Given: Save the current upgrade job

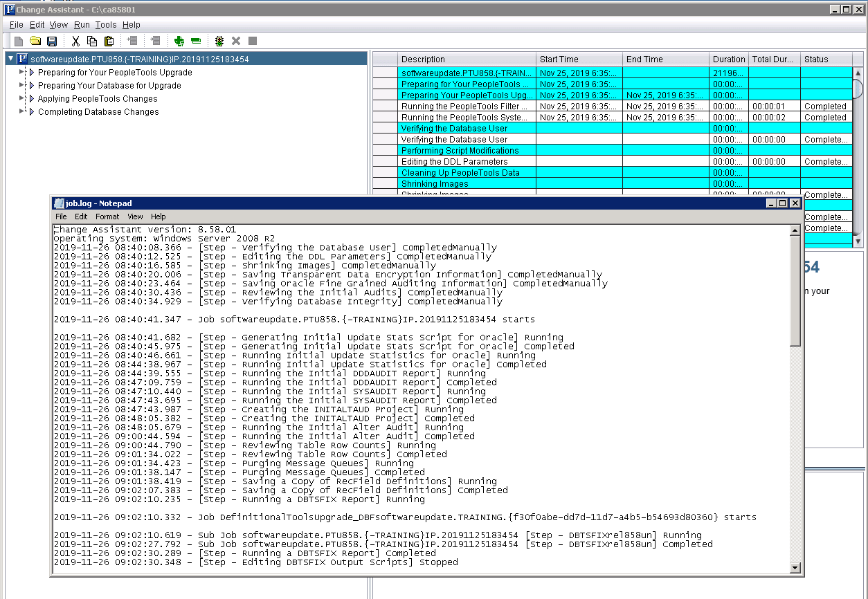Looking at the screenshot, I should (x=51, y=40).
